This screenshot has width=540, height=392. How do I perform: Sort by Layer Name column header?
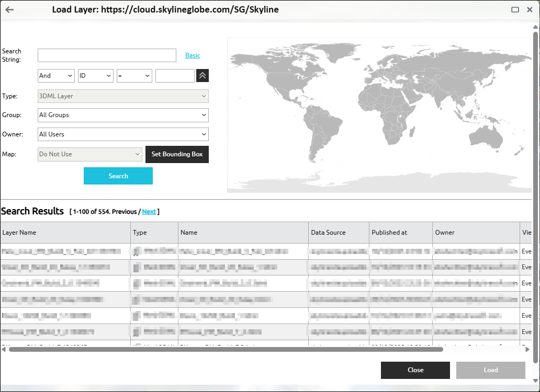pos(65,233)
